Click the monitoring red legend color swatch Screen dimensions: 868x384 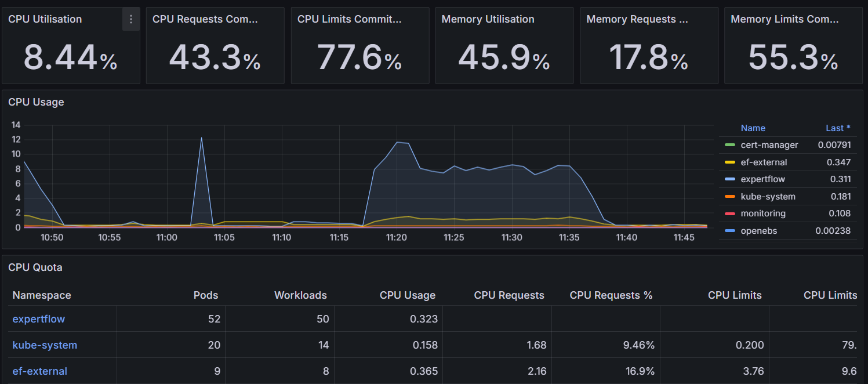click(729, 213)
